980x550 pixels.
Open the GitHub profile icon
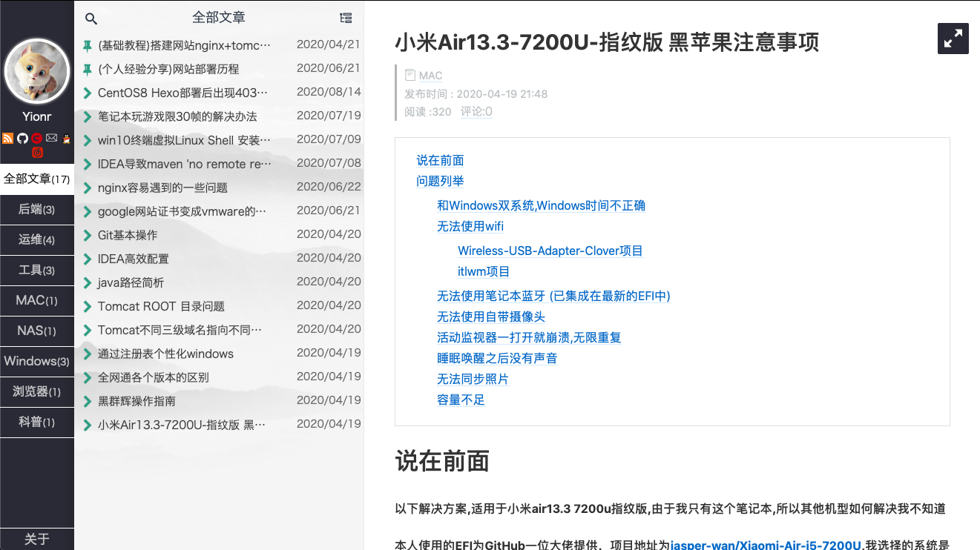tap(22, 138)
